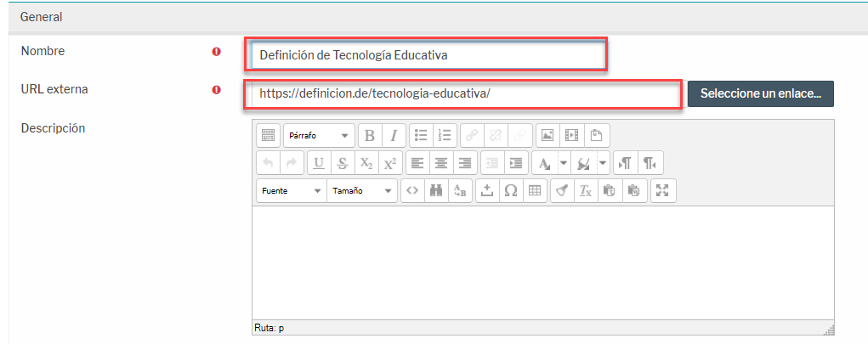Expand the Tamaño size dropdown
The width and height of the screenshot is (868, 344).
click(x=362, y=191)
